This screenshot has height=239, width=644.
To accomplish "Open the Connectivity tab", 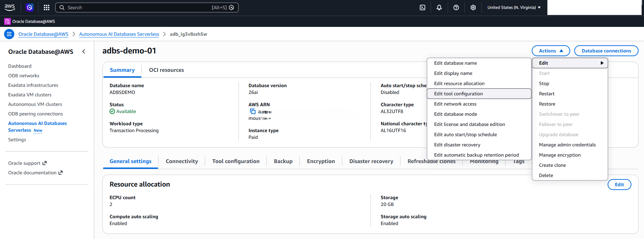I will (182, 161).
